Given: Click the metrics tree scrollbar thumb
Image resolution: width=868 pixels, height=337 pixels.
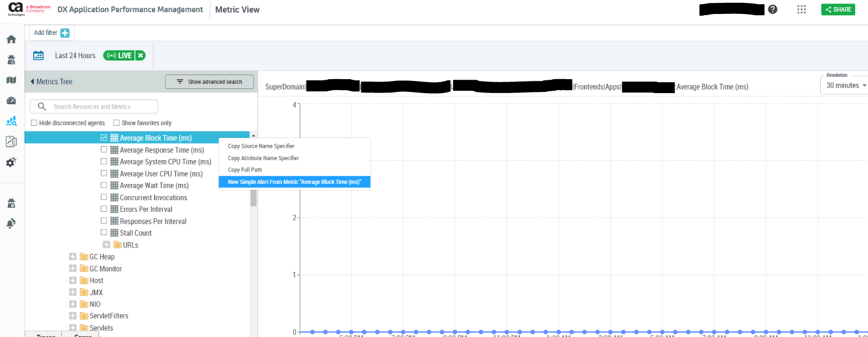Looking at the screenshot, I should point(253,199).
